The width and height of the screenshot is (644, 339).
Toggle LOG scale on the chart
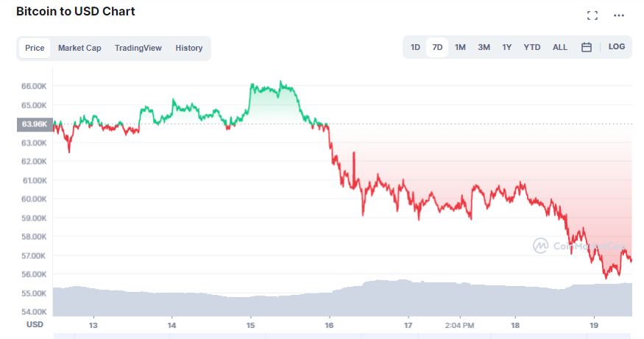pos(617,47)
